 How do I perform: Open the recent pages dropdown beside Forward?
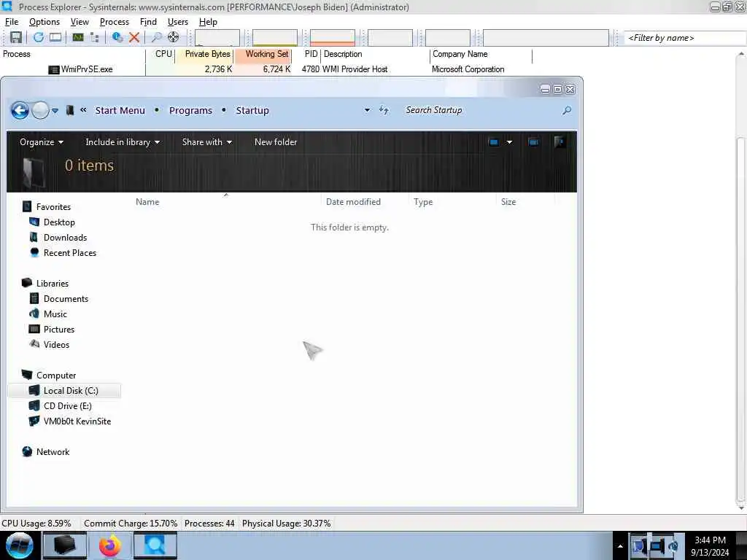(x=55, y=111)
